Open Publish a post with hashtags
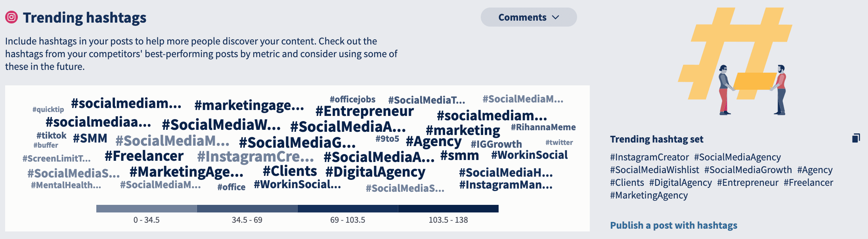This screenshot has height=239, width=868. [673, 225]
